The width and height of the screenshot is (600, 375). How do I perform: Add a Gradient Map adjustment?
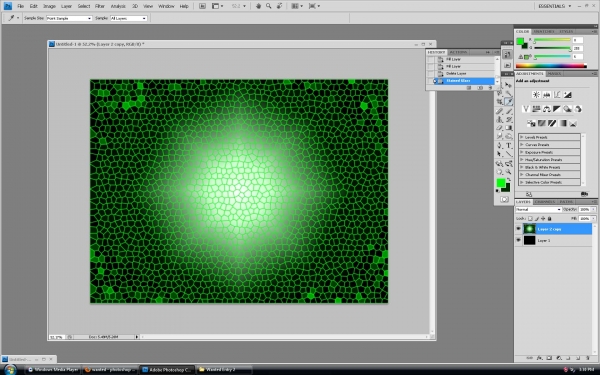[x=562, y=123]
